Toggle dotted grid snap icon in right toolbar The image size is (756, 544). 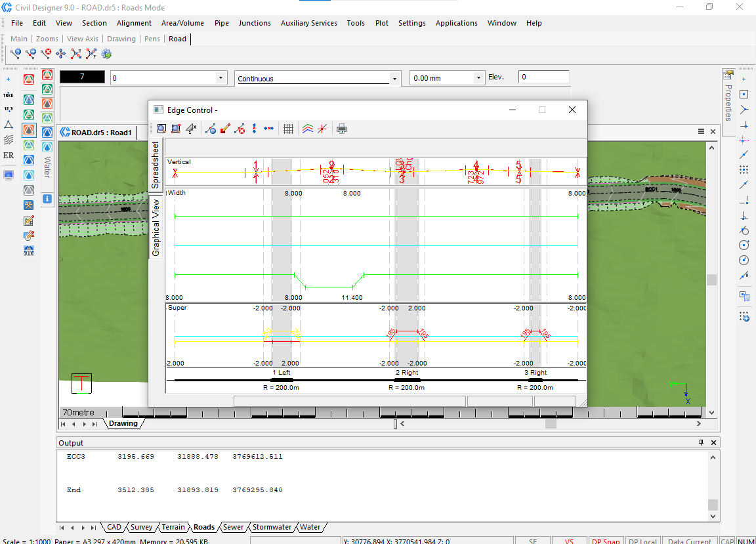pos(744,169)
